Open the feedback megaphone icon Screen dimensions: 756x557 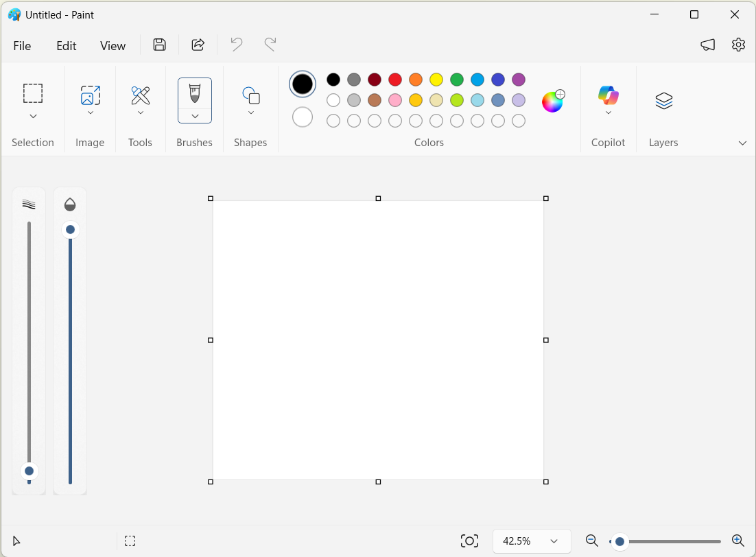(707, 45)
